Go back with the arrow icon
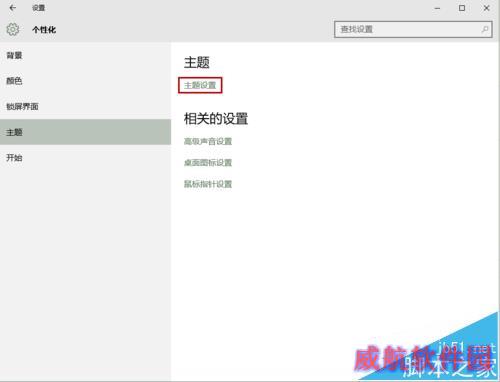Image resolution: width=500 pixels, height=382 pixels. (13, 8)
